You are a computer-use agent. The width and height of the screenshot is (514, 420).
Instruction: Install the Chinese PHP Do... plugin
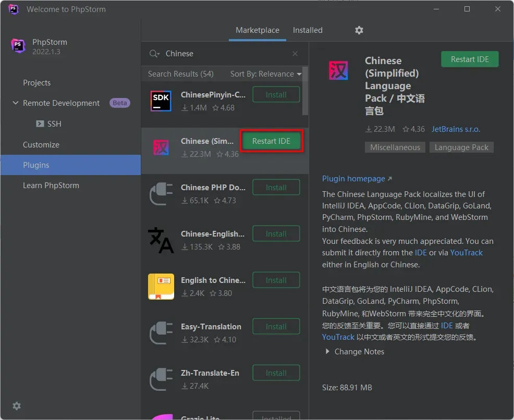pyautogui.click(x=276, y=188)
